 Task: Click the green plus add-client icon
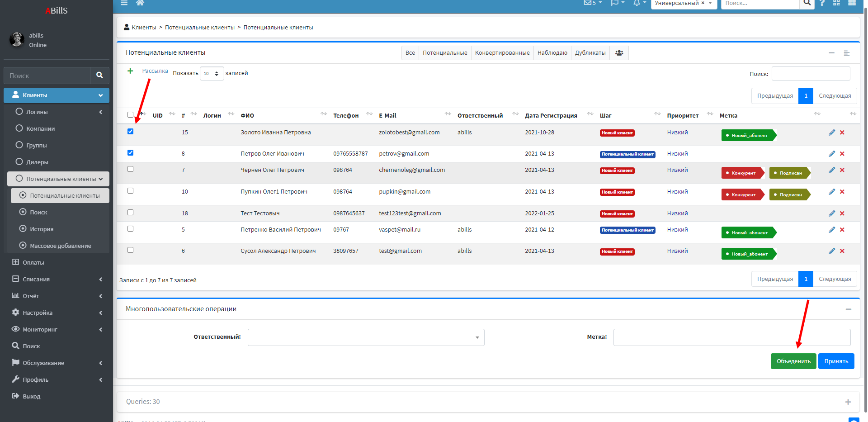coord(130,71)
